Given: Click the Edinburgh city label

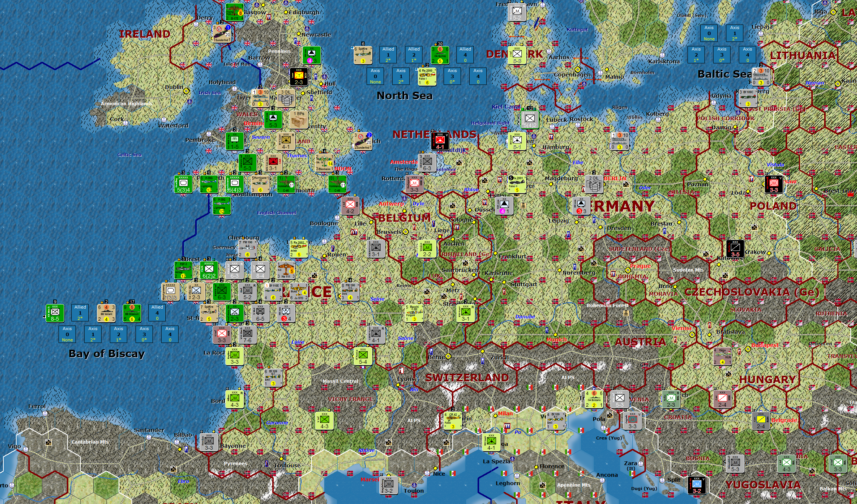Looking at the screenshot, I should tap(304, 12).
